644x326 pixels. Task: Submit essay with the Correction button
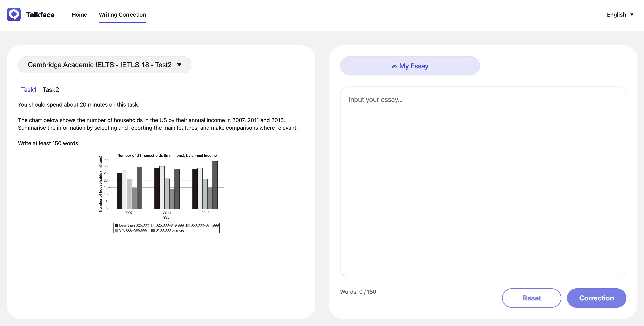point(596,298)
